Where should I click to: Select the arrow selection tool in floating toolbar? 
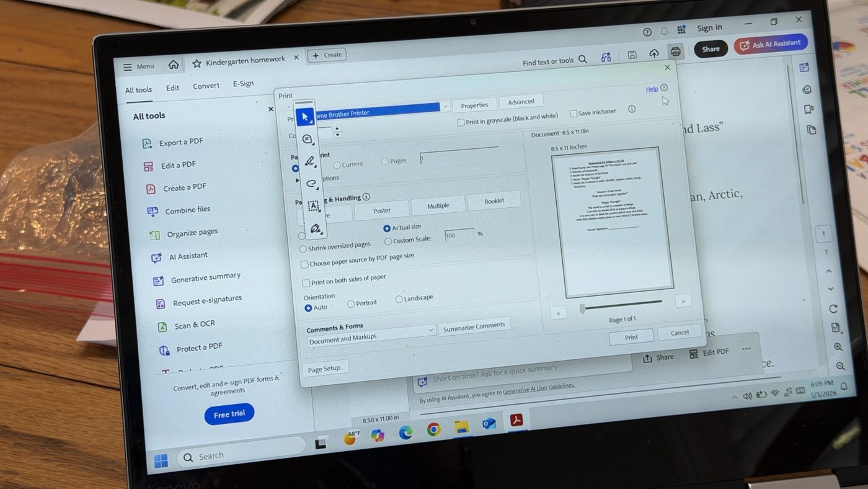[305, 117]
